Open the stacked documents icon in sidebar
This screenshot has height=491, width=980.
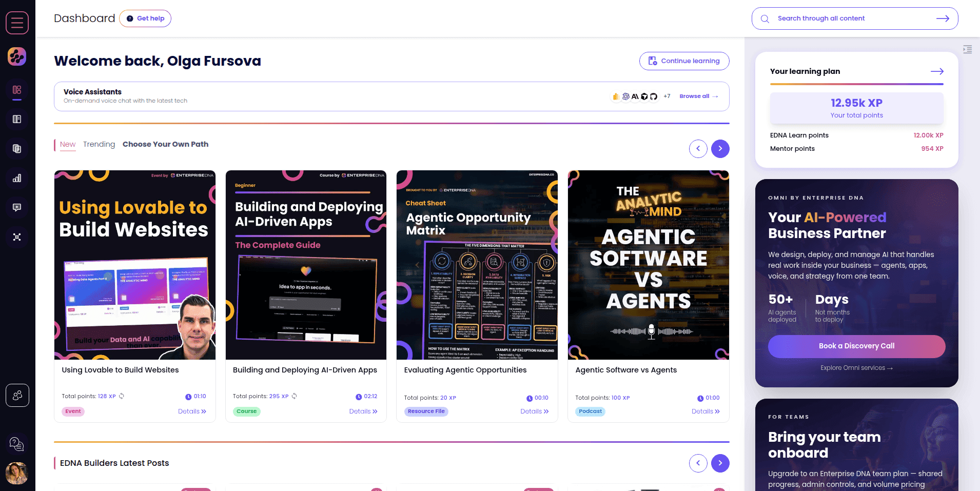pyautogui.click(x=17, y=149)
